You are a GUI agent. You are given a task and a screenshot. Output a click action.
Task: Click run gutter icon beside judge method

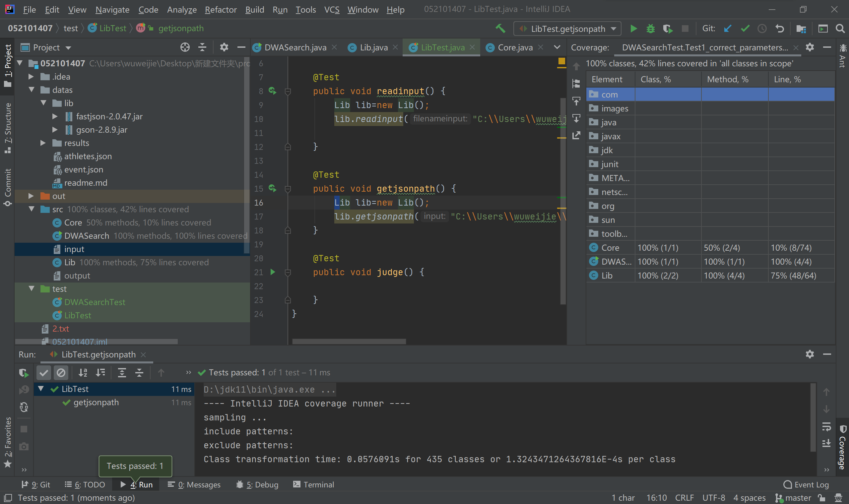[272, 272]
